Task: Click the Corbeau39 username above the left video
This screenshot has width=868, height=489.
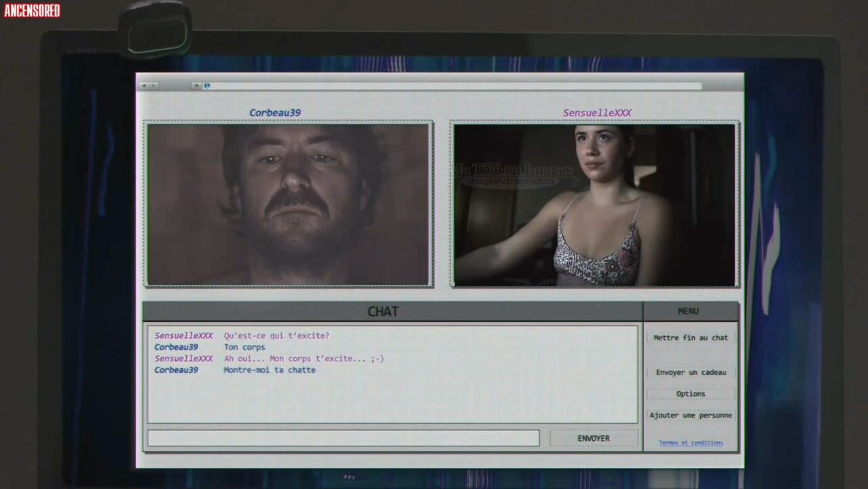Action: 274,113
